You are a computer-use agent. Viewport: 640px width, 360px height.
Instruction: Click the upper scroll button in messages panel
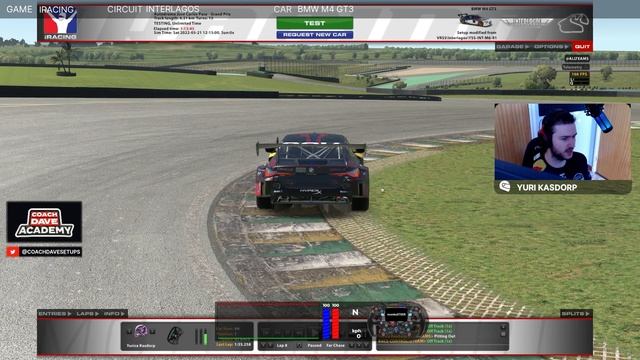(503, 327)
